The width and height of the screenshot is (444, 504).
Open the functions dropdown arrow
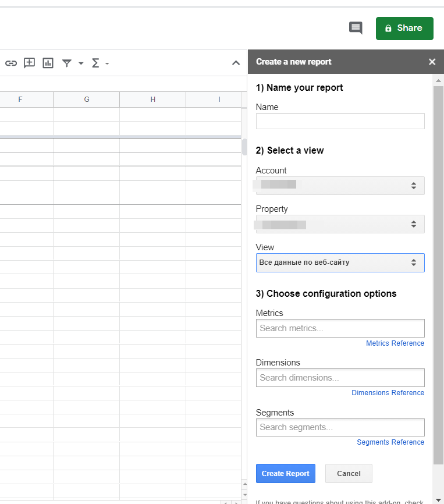click(x=107, y=63)
